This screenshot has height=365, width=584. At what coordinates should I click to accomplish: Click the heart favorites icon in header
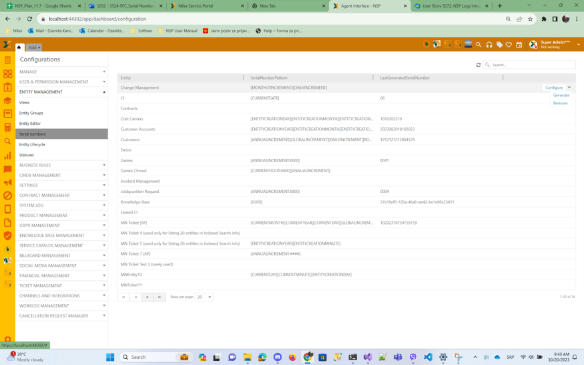[509, 45]
